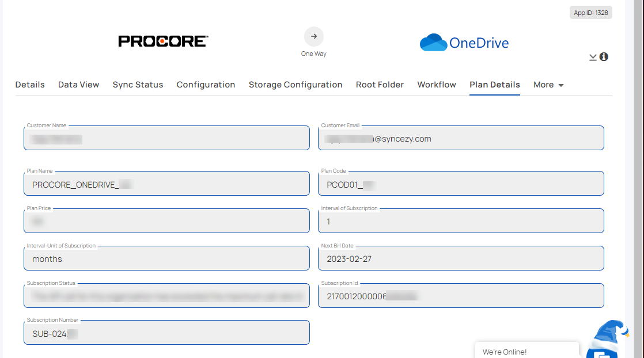Click the One Way arrow icon
Image resolution: width=644 pixels, height=358 pixels.
coord(314,36)
